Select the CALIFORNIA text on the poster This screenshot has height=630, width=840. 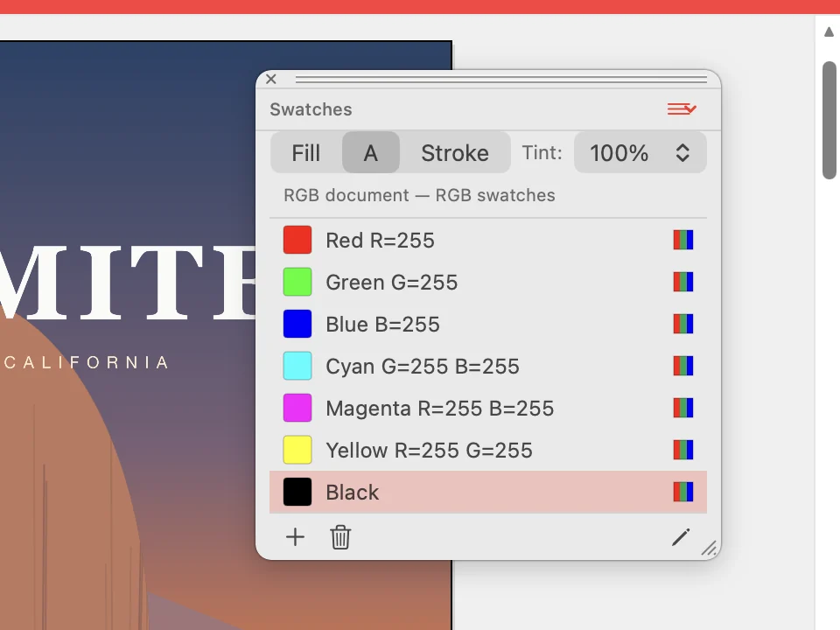pos(86,362)
